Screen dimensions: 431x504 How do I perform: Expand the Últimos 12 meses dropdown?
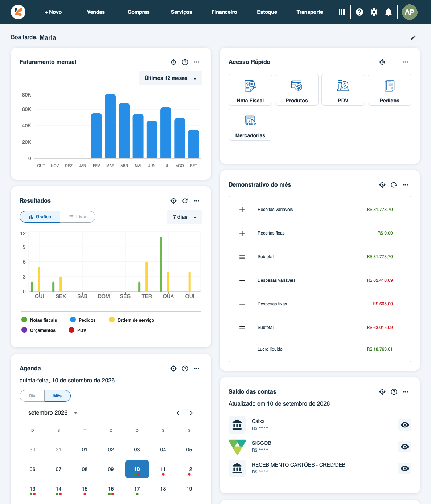click(x=171, y=78)
